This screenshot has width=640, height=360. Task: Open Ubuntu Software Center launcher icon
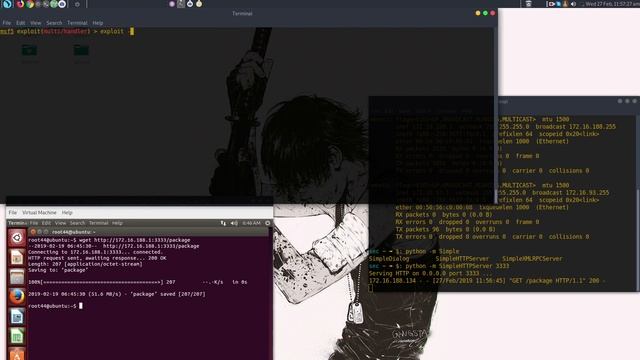pos(17,354)
